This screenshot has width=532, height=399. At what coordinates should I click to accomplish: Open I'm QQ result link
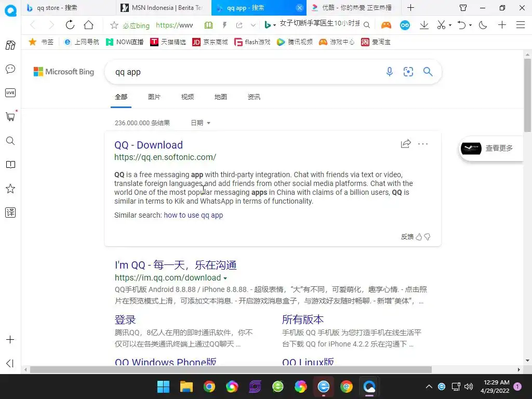coord(176,265)
